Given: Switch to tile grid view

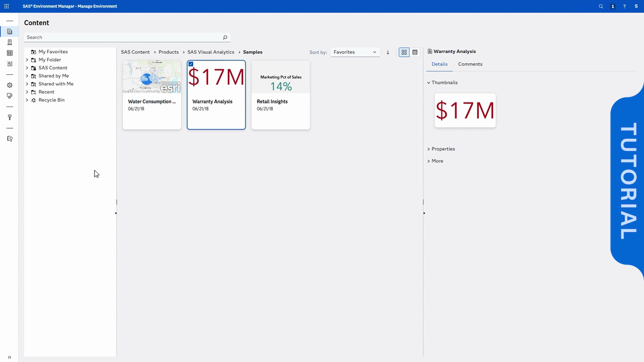Looking at the screenshot, I should click(404, 52).
